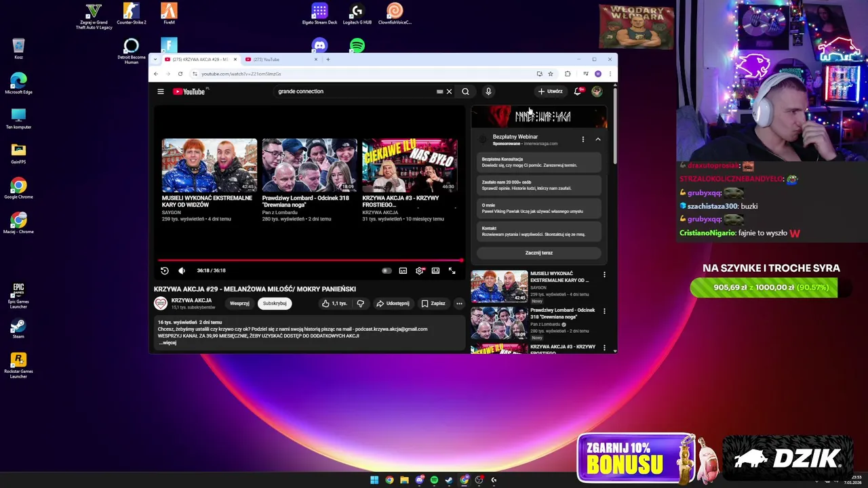Screen dimensions: 868x488
Task: Toggle subtitles in the video player
Action: (403, 270)
